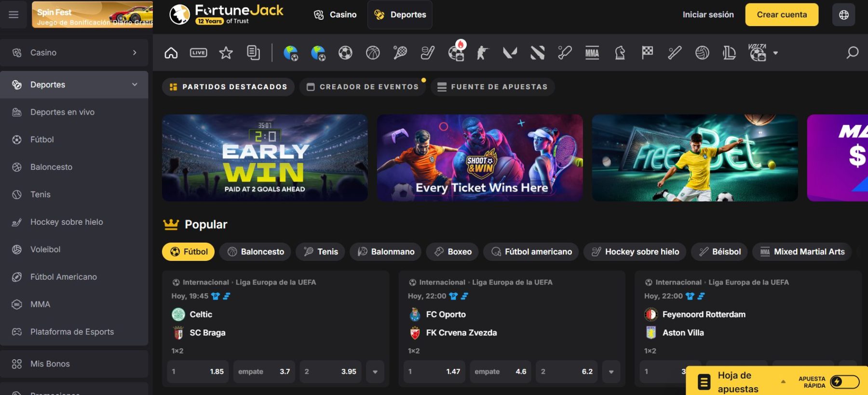Screen dimensions: 868x395
Task: Switch to Creador de Eventos tab
Action: (363, 87)
